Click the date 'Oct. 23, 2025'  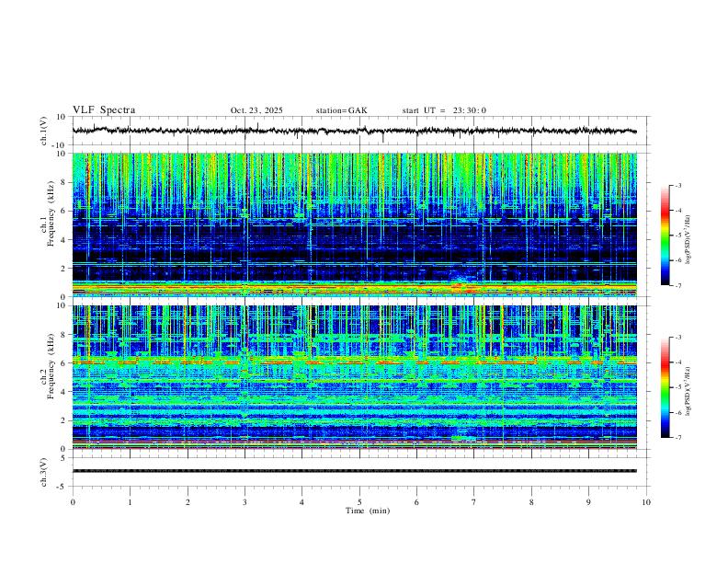[x=256, y=110]
